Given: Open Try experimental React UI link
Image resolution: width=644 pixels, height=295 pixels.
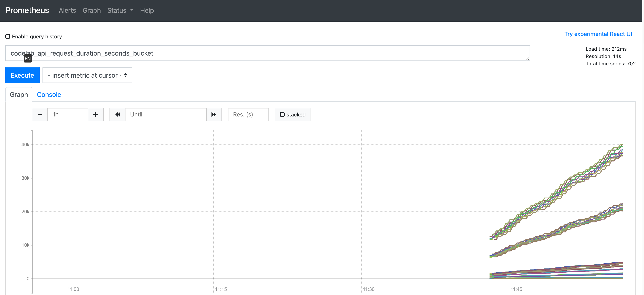Looking at the screenshot, I should (x=598, y=34).
